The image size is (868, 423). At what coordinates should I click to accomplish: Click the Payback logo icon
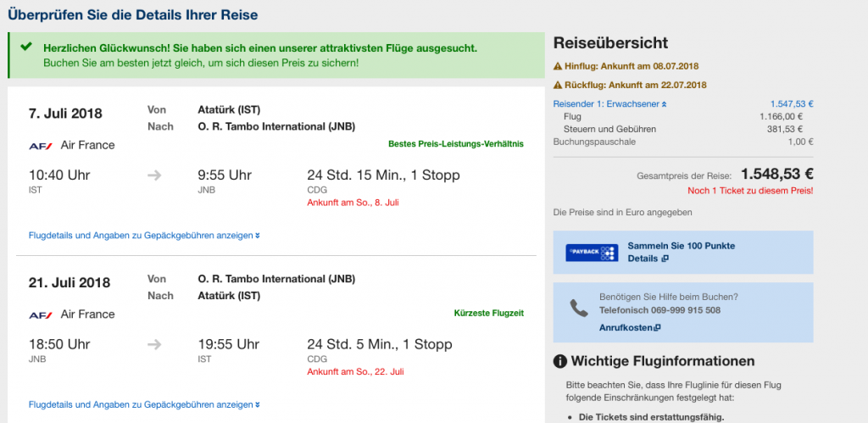point(592,253)
